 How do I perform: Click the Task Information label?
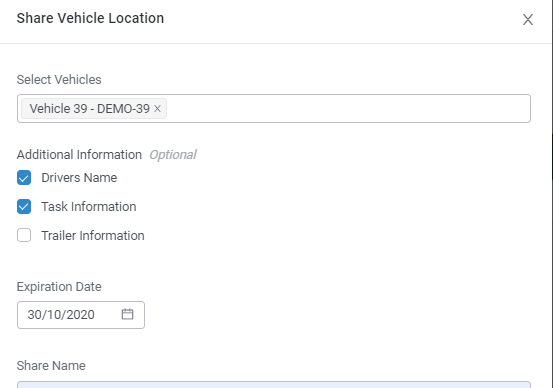[x=89, y=206]
